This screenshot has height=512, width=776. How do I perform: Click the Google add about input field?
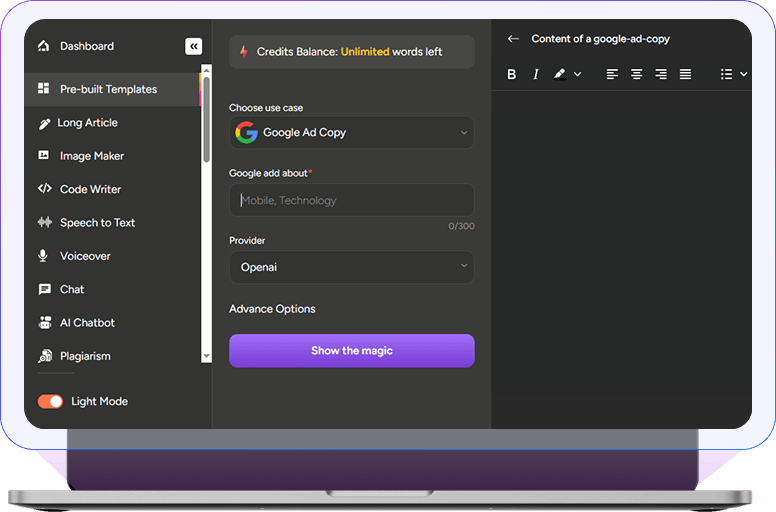[x=351, y=200]
